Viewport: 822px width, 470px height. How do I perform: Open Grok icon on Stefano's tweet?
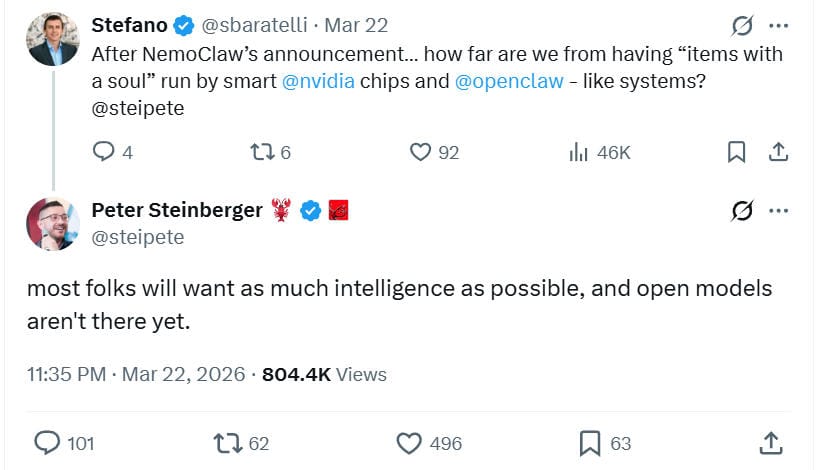point(742,25)
